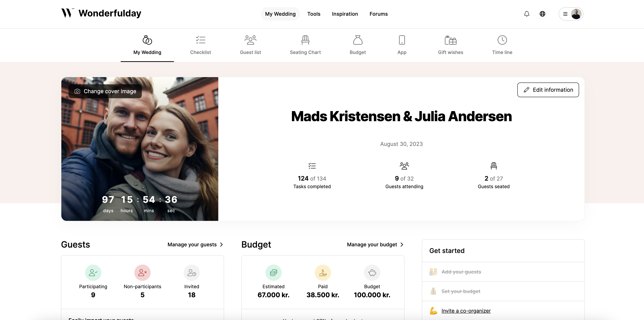Open the language globe selector
644x320 pixels.
(542, 14)
